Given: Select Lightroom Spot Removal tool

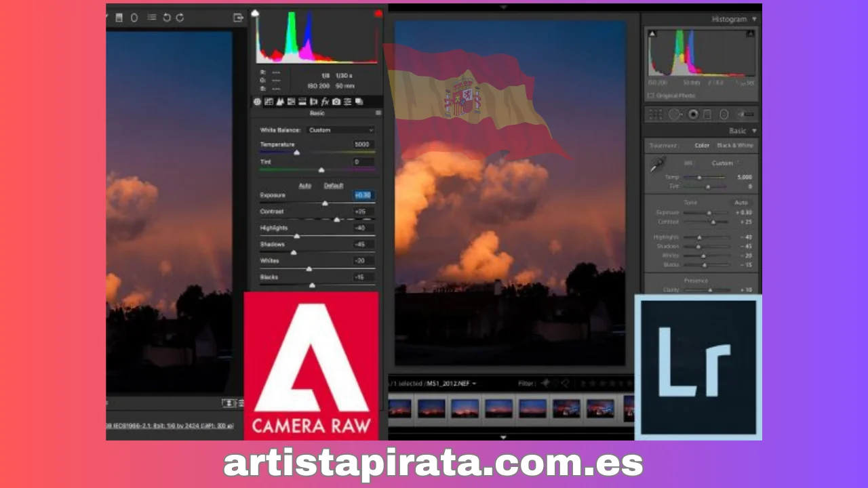Looking at the screenshot, I should pyautogui.click(x=675, y=115).
